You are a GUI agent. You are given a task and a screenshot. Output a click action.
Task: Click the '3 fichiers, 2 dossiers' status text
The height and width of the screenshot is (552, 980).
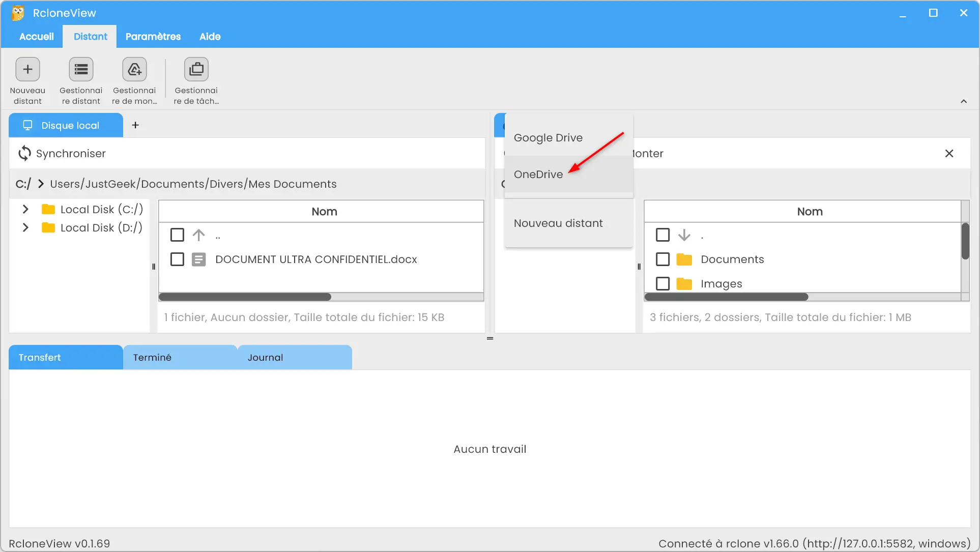pyautogui.click(x=781, y=317)
